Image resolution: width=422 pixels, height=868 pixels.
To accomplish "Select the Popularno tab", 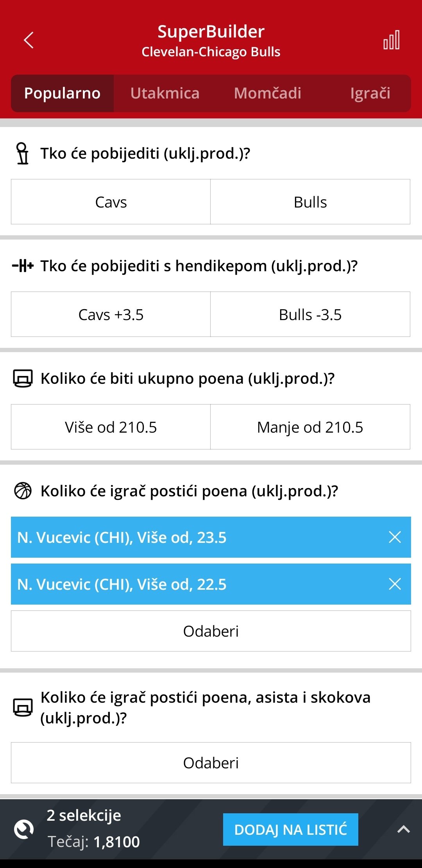I will coord(63,93).
